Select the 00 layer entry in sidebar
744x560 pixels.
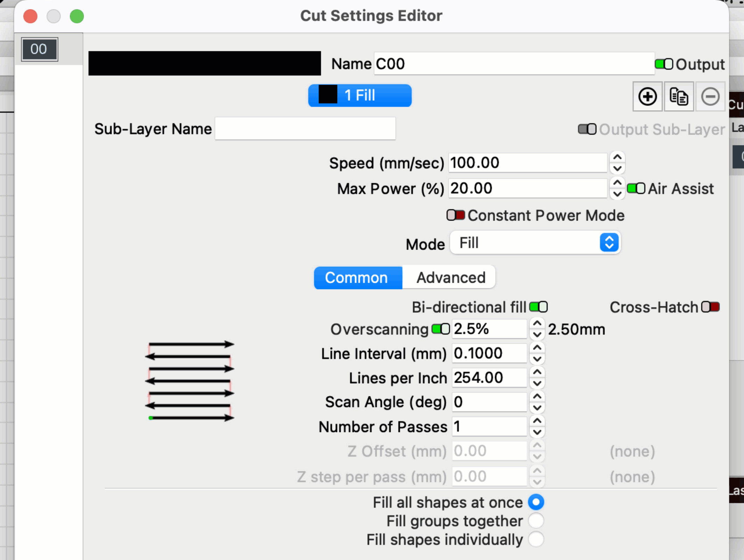tap(39, 49)
